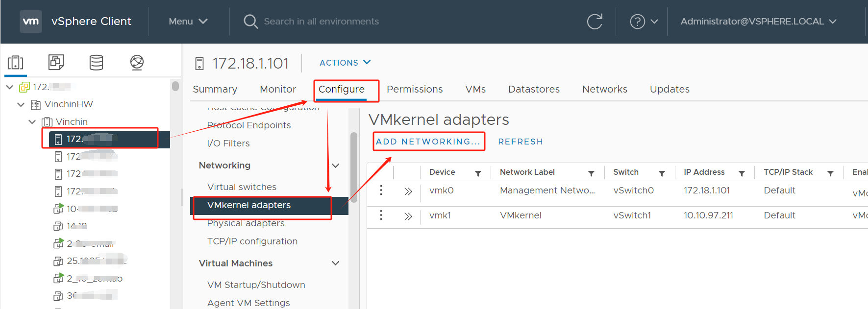Select the vmk1 device cell
The width and height of the screenshot is (868, 309).
tap(440, 215)
